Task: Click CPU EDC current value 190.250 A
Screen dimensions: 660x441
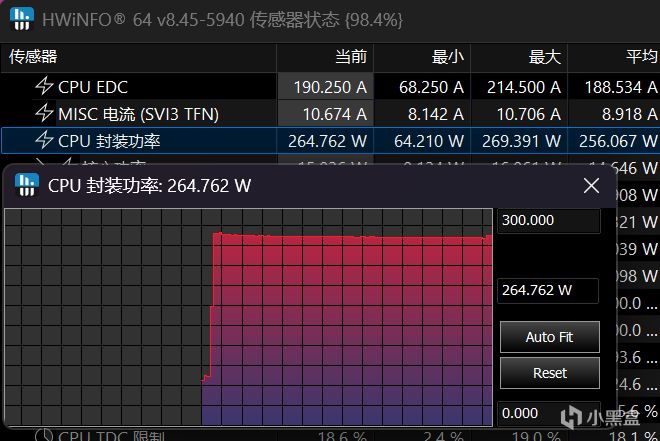Action: tap(330, 88)
